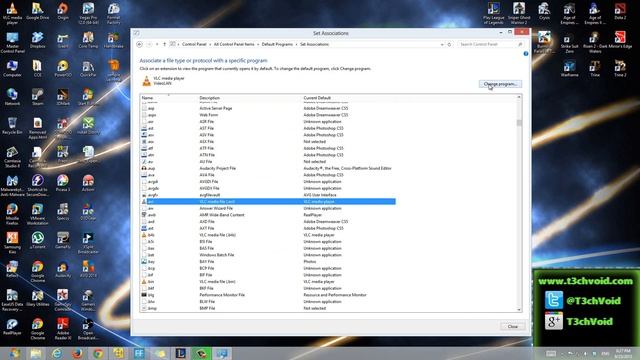Screen dimensions: 640x360
Task: Click the scrollbar up arrow in the list
Action: (x=519, y=98)
